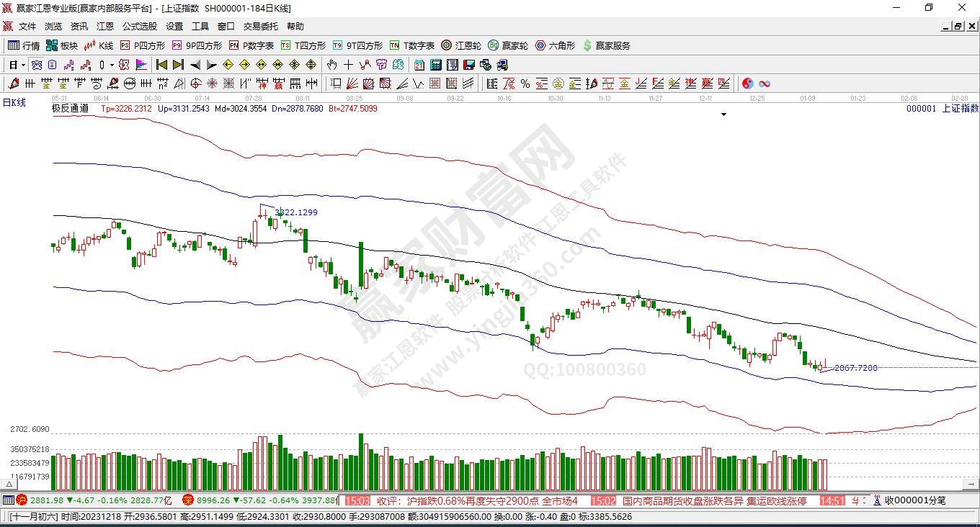This screenshot has width=980, height=527.
Task: Jump to first bar arrow icon
Action: (161, 65)
